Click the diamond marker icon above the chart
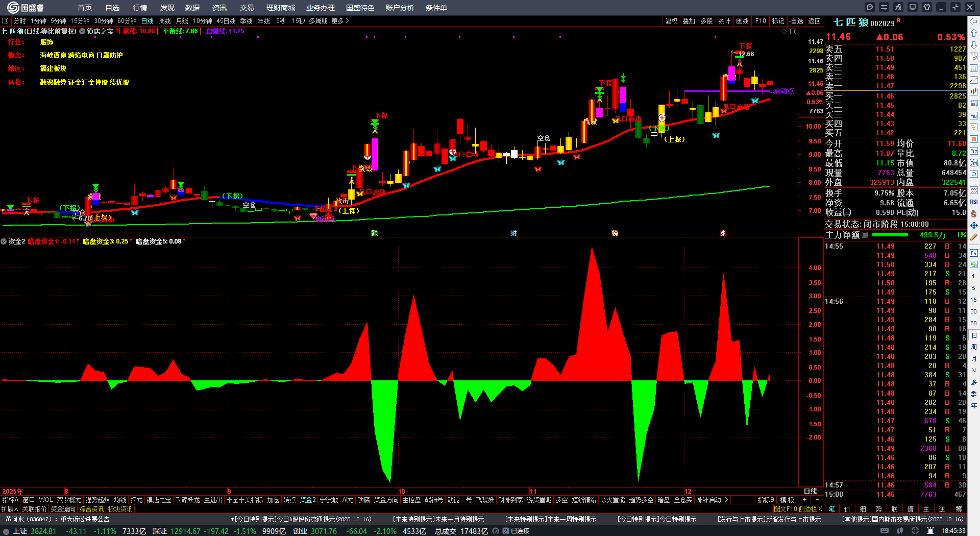This screenshot has width=980, height=536. pos(784,32)
